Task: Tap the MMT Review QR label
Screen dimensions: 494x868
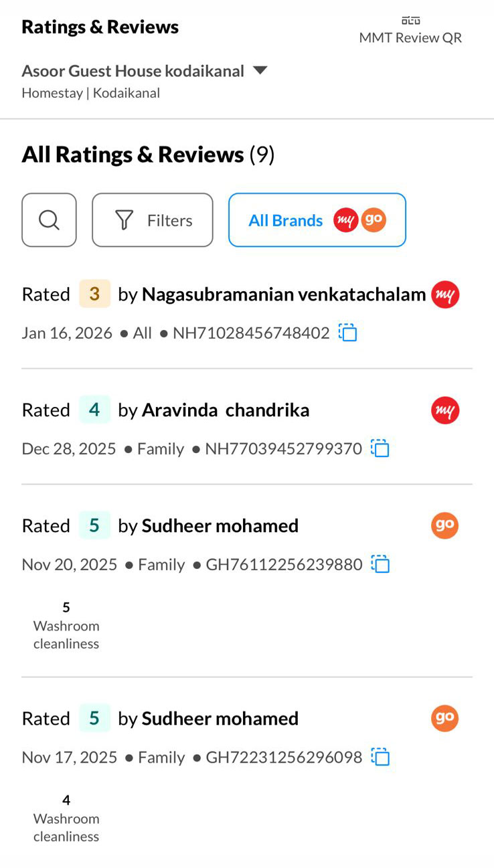Action: (x=410, y=37)
